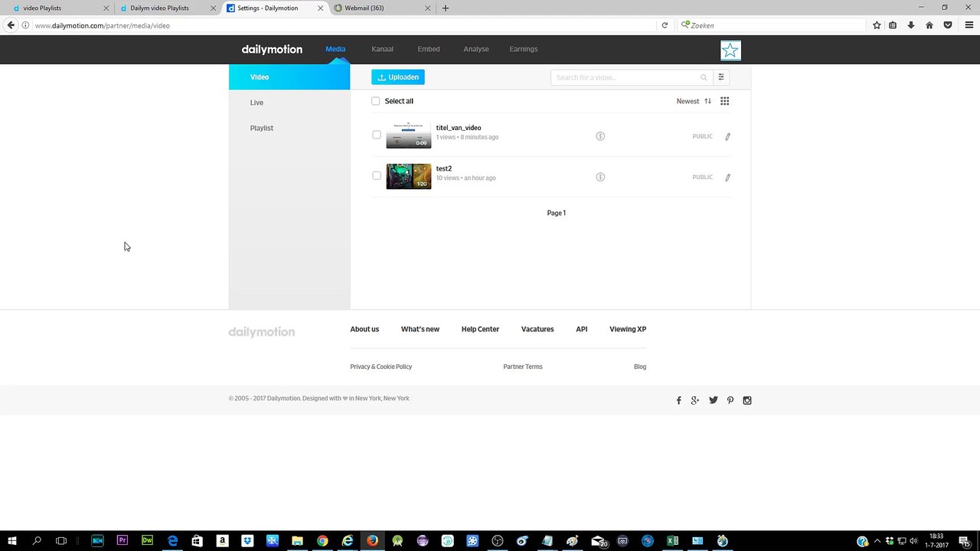980x551 pixels.
Task: Open the test2 title link
Action: 444,168
